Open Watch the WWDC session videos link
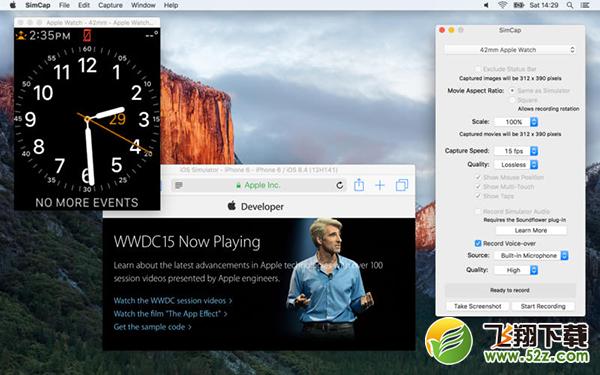The image size is (600, 375). [173, 301]
